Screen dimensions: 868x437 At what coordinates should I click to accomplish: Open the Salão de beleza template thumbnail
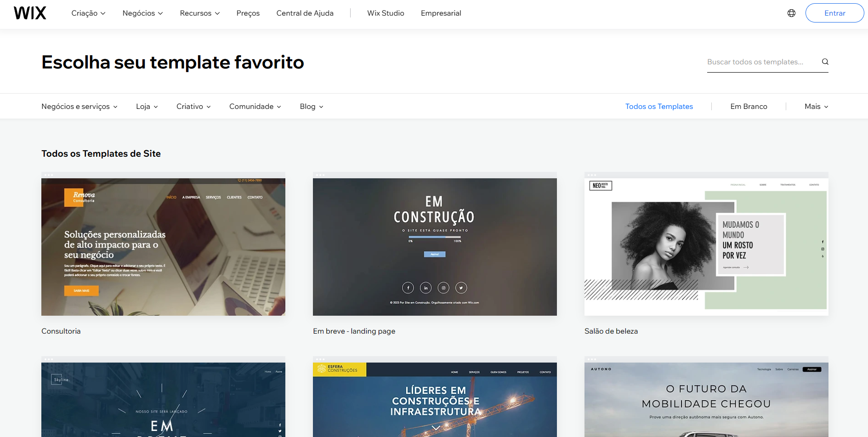point(706,244)
